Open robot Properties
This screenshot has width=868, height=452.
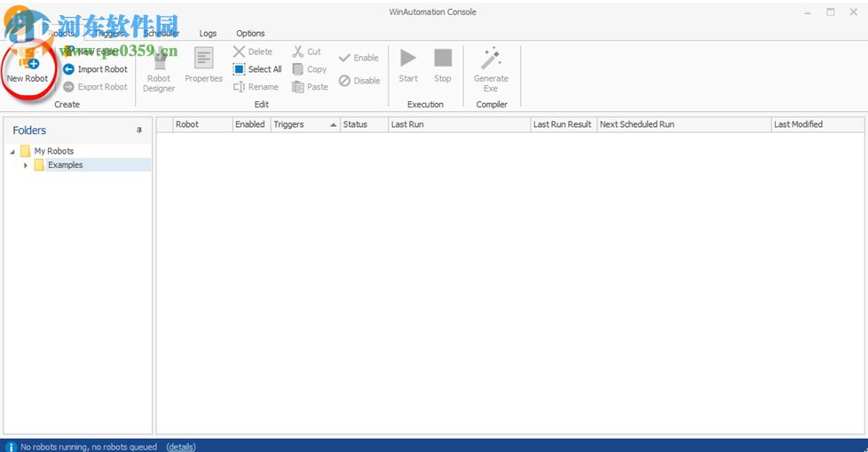(x=204, y=66)
